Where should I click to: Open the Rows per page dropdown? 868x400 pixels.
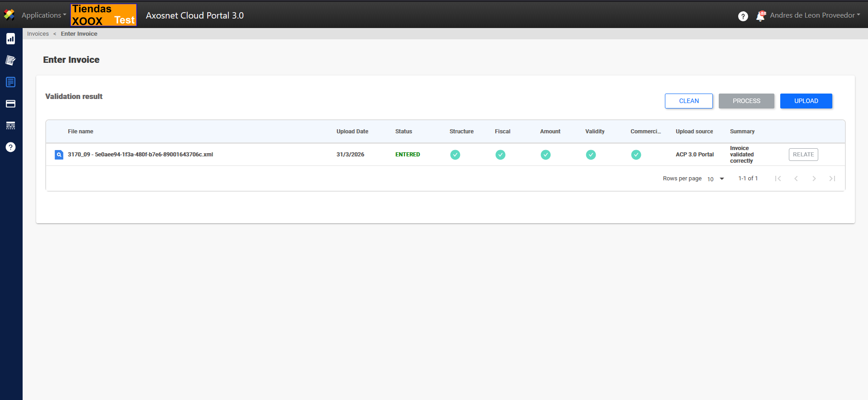(716, 179)
